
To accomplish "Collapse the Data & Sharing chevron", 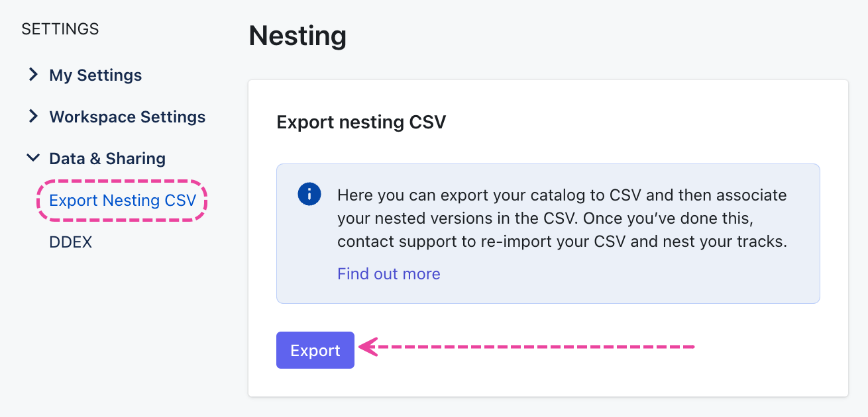I will coord(32,158).
